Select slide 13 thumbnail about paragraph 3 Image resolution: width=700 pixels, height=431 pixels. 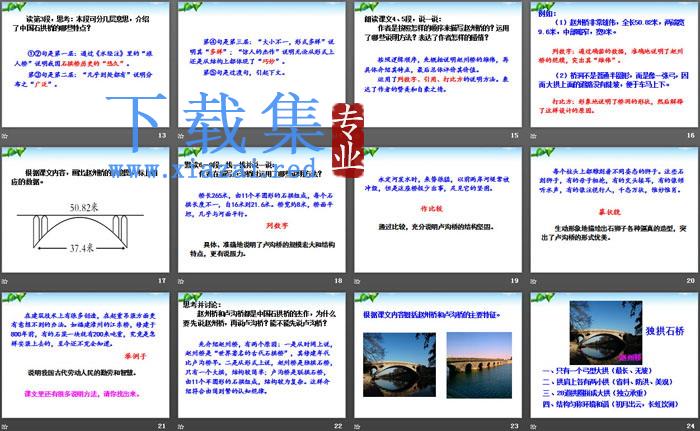click(85, 65)
